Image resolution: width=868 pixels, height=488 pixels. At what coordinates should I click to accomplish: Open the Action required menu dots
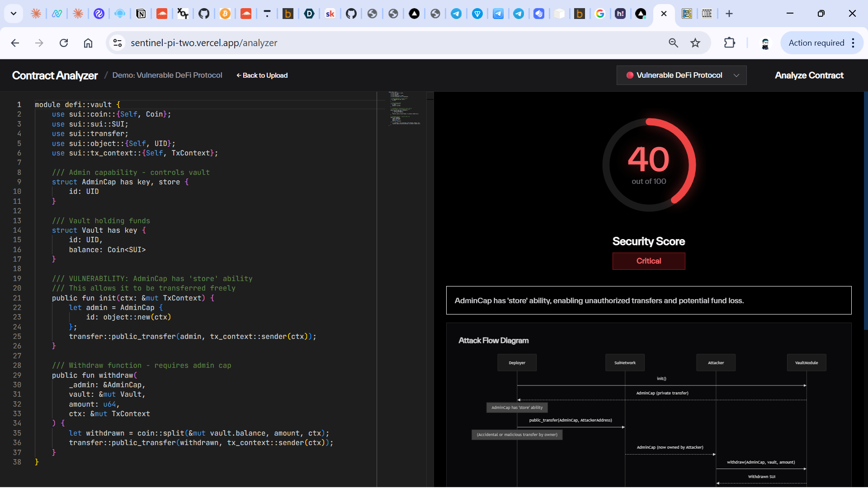[x=853, y=43]
